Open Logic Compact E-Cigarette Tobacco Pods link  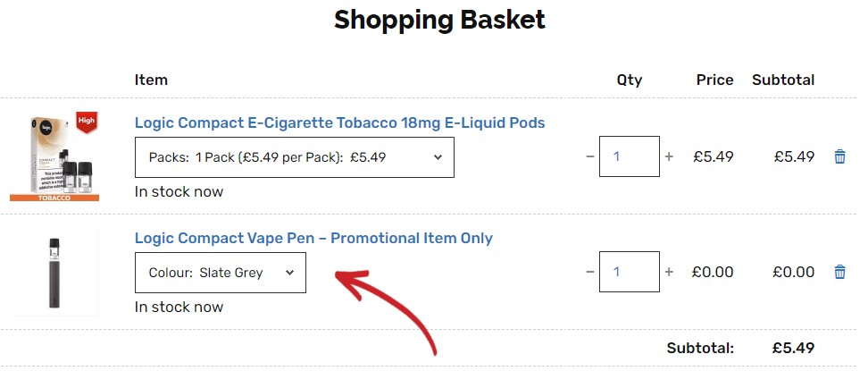tap(339, 122)
